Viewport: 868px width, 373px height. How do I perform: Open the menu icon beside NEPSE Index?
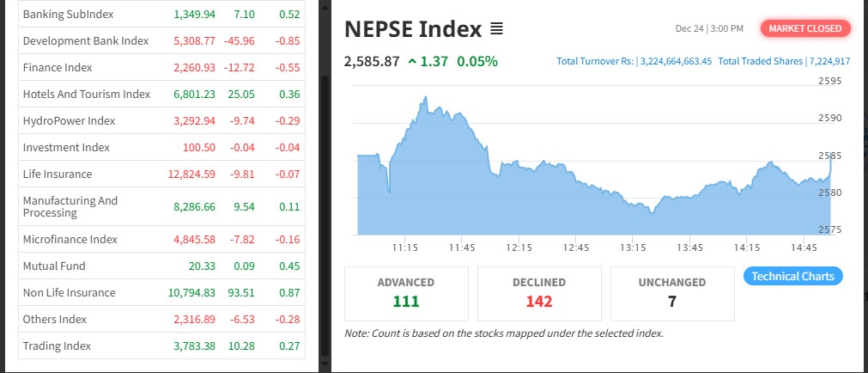[496, 29]
